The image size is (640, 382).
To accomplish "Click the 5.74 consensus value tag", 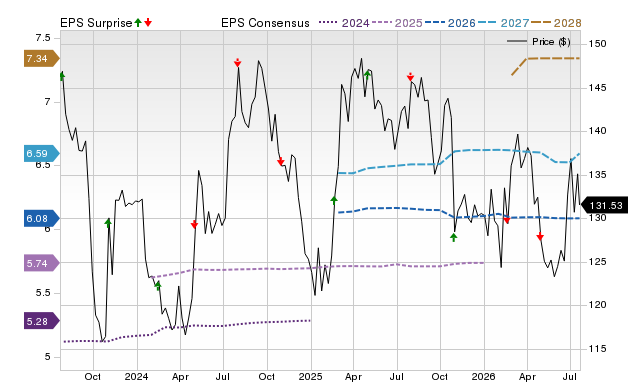I will point(42,263).
